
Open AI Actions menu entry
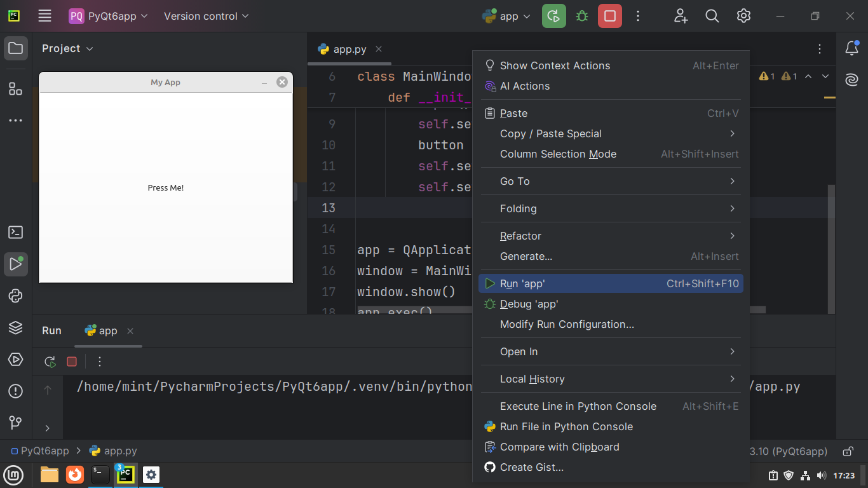(x=611, y=86)
